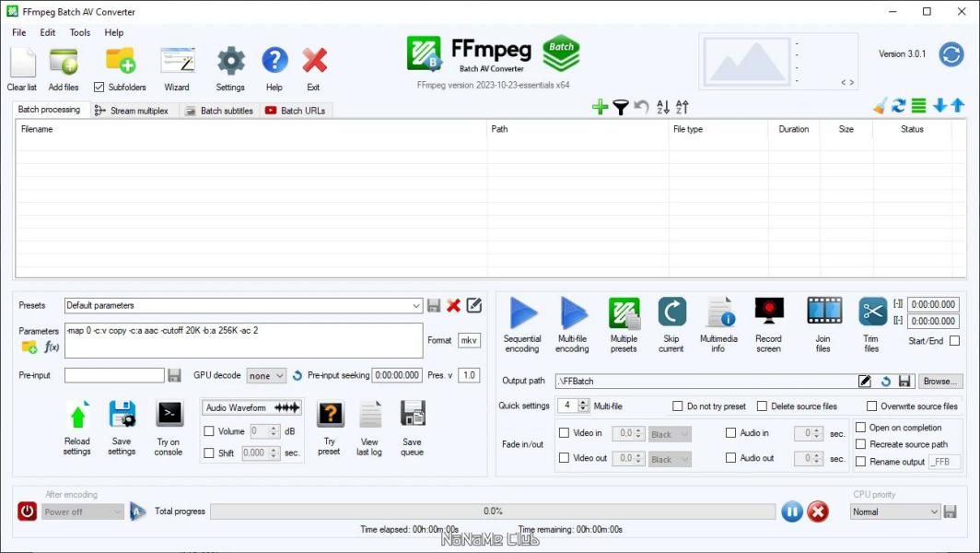Click the Parameters text box
This screenshot has height=553, width=980.
(244, 340)
